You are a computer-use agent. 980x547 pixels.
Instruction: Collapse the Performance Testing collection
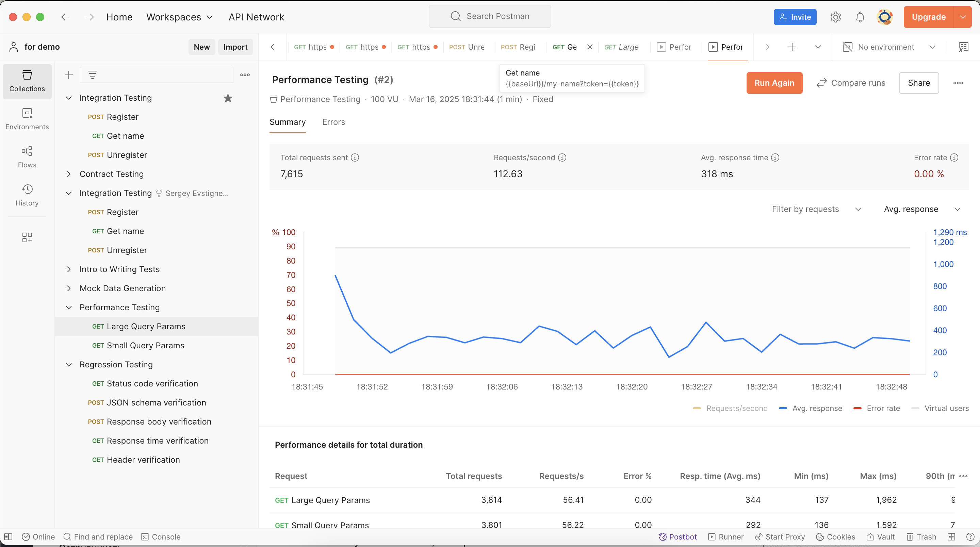[69, 308]
